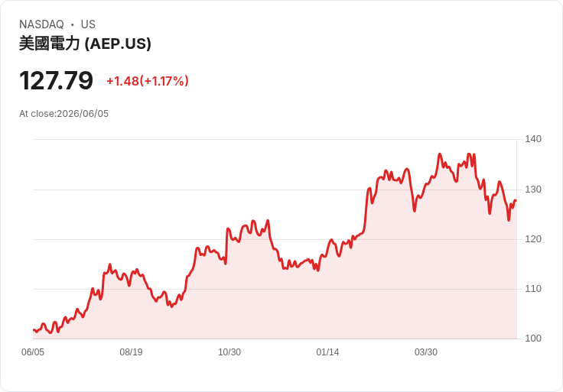Click the AEP.US stock title
This screenshot has width=563, height=392.
[85, 44]
